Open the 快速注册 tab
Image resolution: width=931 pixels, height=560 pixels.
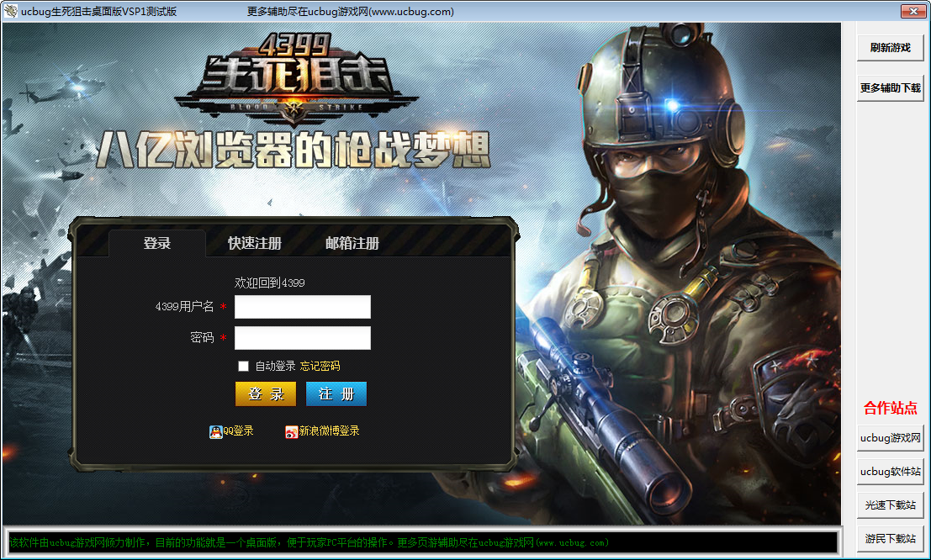pyautogui.click(x=254, y=243)
